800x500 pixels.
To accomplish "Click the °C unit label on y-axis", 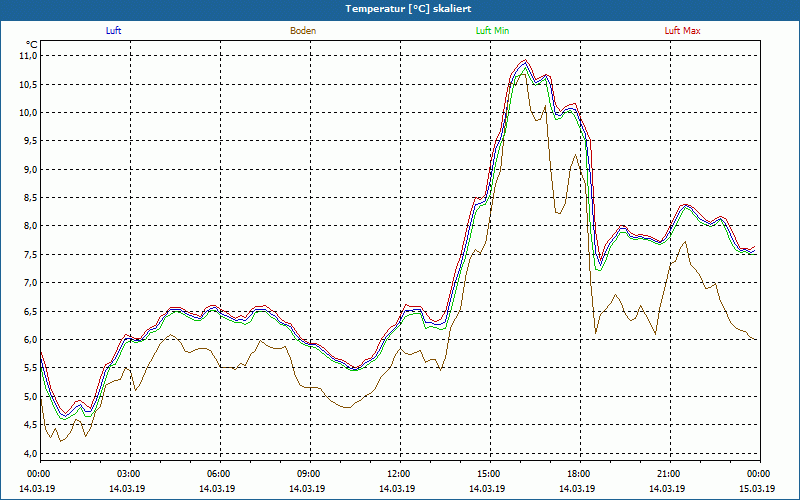I will [31, 44].
